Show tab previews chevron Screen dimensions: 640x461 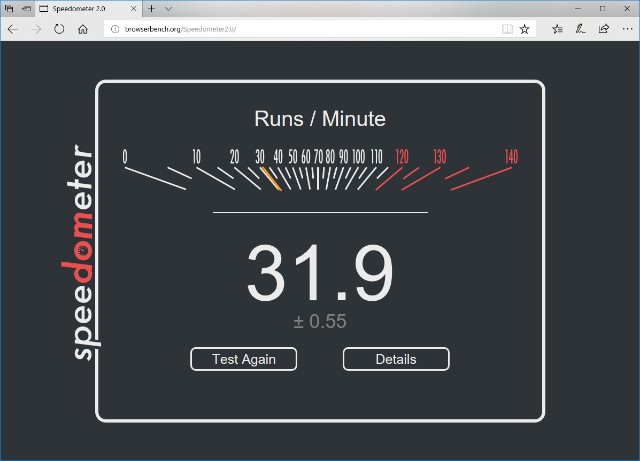coord(168,8)
